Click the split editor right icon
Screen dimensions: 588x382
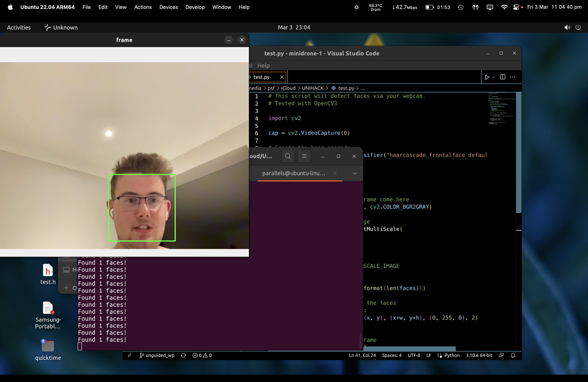coord(502,77)
